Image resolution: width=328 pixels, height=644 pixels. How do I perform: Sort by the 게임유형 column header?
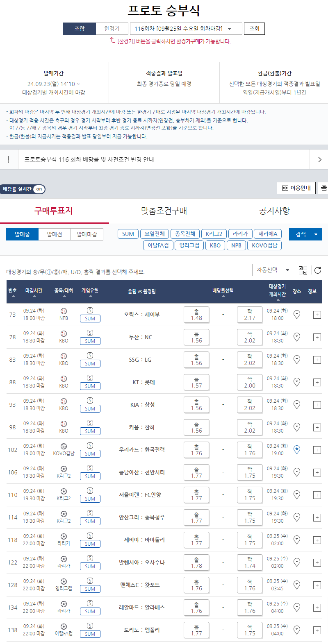tap(90, 291)
